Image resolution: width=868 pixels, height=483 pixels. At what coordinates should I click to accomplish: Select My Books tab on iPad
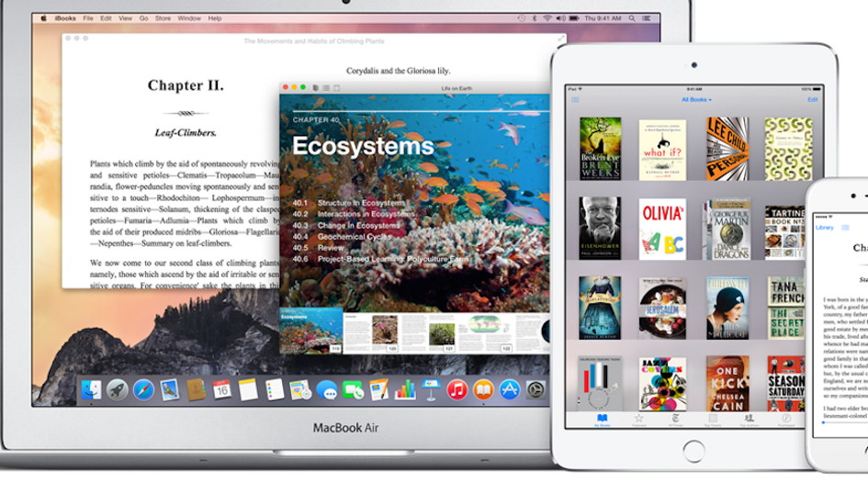pyautogui.click(x=602, y=420)
